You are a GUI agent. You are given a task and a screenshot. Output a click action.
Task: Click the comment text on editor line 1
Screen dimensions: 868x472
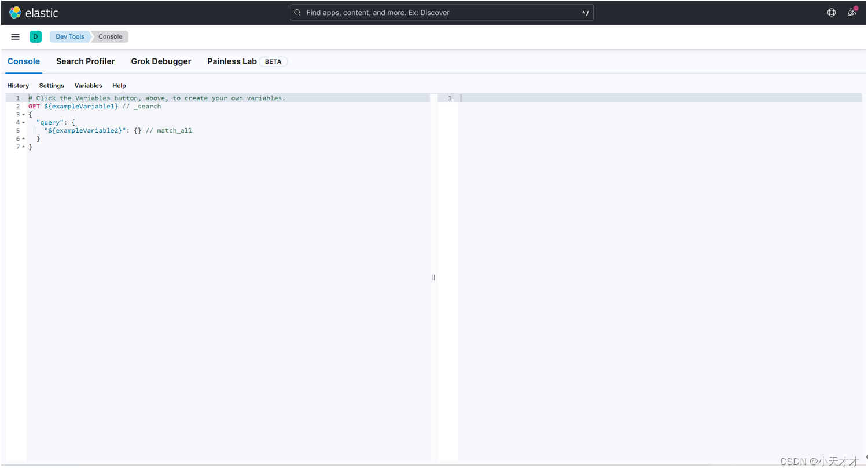pyautogui.click(x=157, y=98)
